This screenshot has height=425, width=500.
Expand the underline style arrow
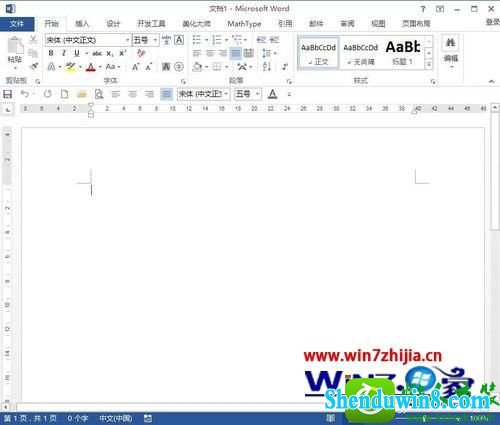pos(86,53)
